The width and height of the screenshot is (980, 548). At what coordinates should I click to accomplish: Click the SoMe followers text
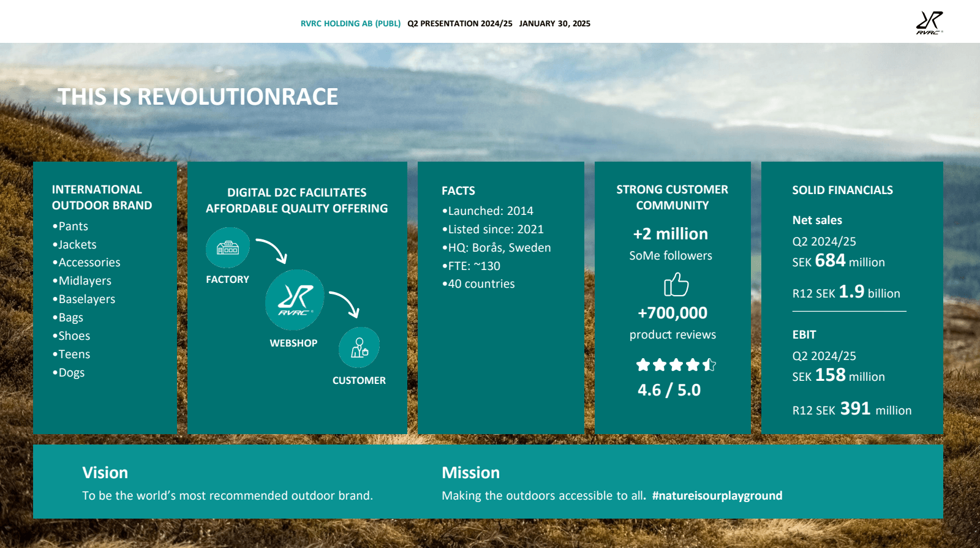[x=671, y=255]
